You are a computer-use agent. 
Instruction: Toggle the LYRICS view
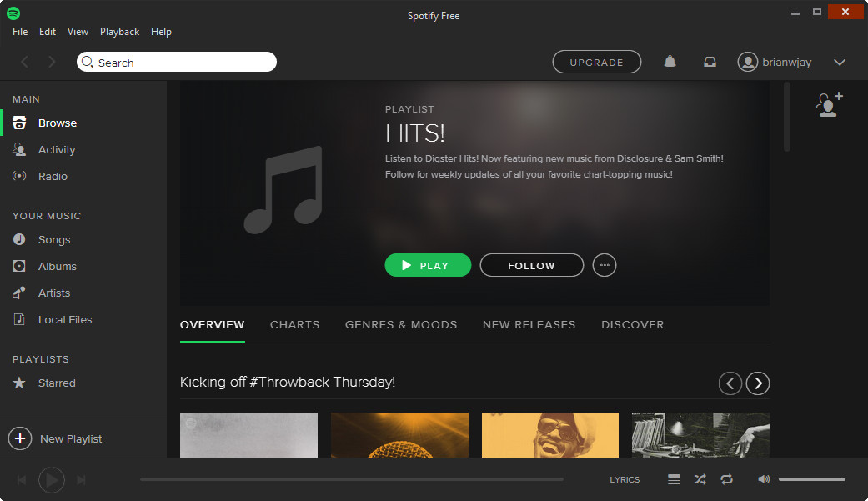(x=625, y=480)
